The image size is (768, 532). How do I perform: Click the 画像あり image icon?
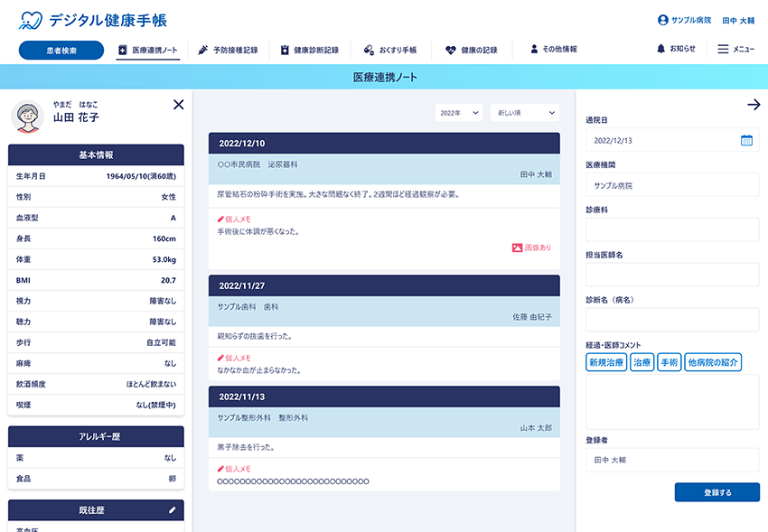pos(517,247)
